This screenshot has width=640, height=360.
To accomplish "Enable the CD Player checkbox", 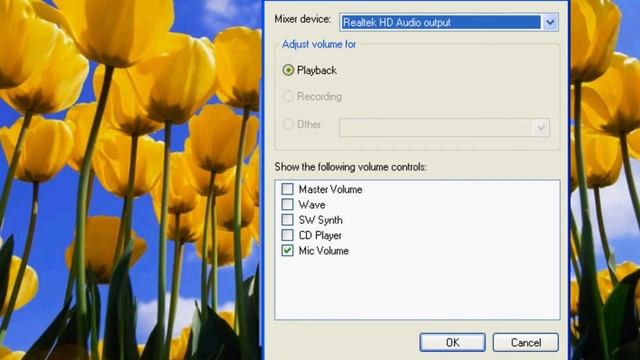I will click(x=287, y=235).
